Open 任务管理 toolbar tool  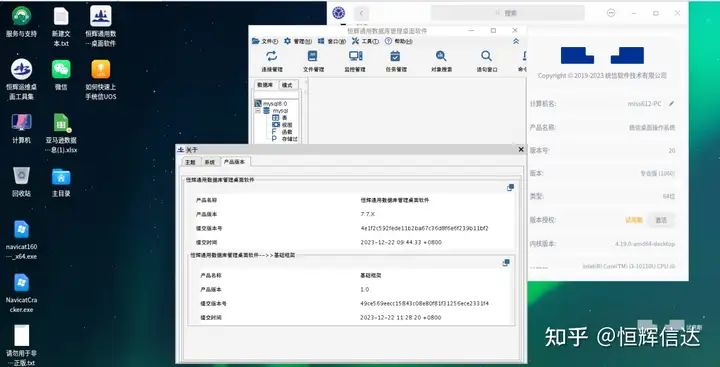[x=395, y=62]
